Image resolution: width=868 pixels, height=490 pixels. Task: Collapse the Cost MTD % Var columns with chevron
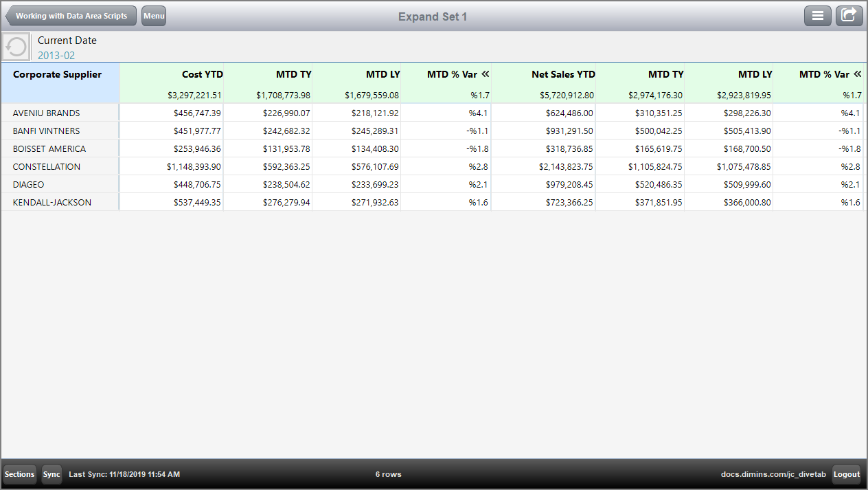click(x=486, y=74)
